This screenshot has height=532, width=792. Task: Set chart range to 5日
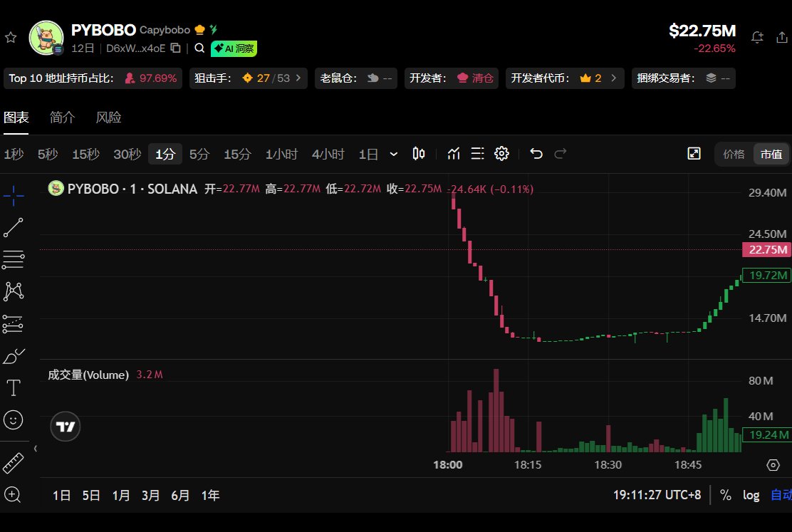[91, 496]
